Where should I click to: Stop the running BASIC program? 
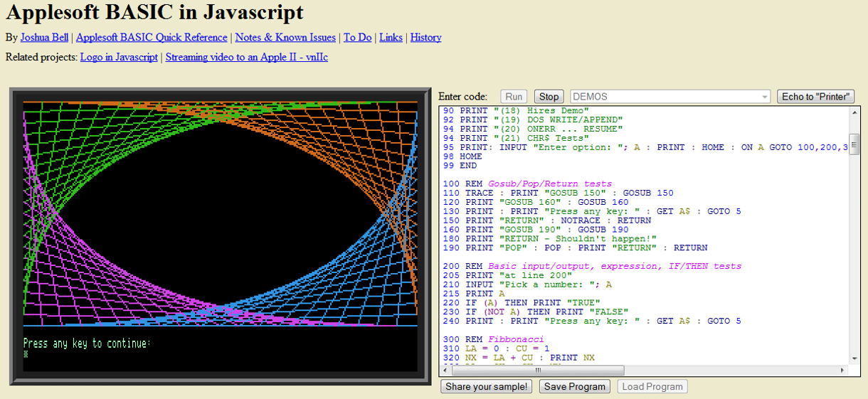click(x=549, y=97)
